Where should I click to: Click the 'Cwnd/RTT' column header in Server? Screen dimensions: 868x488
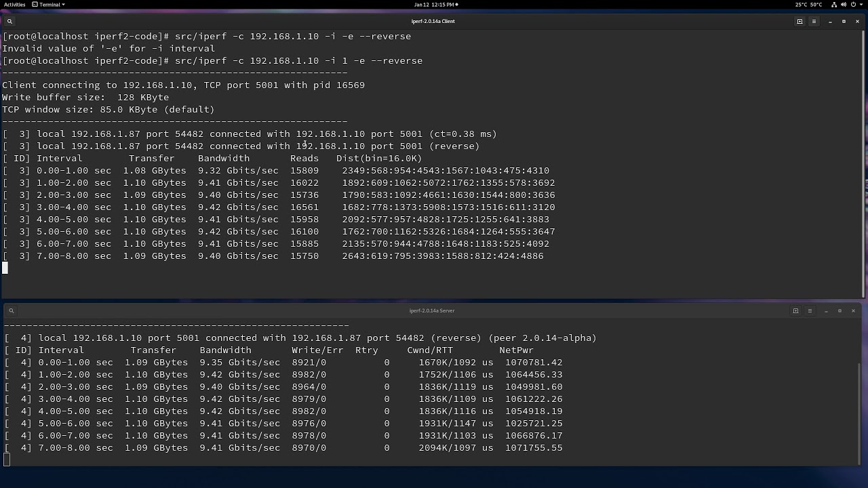point(430,350)
